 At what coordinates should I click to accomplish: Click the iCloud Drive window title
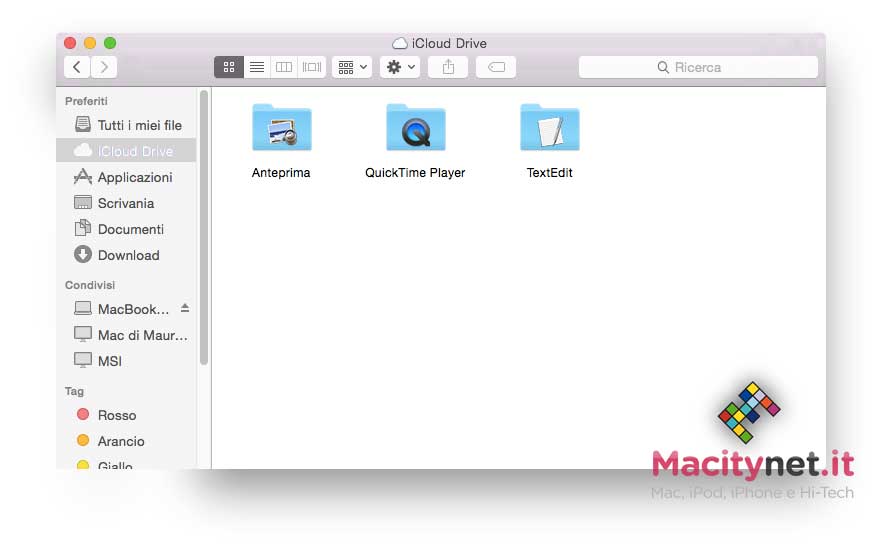449,43
